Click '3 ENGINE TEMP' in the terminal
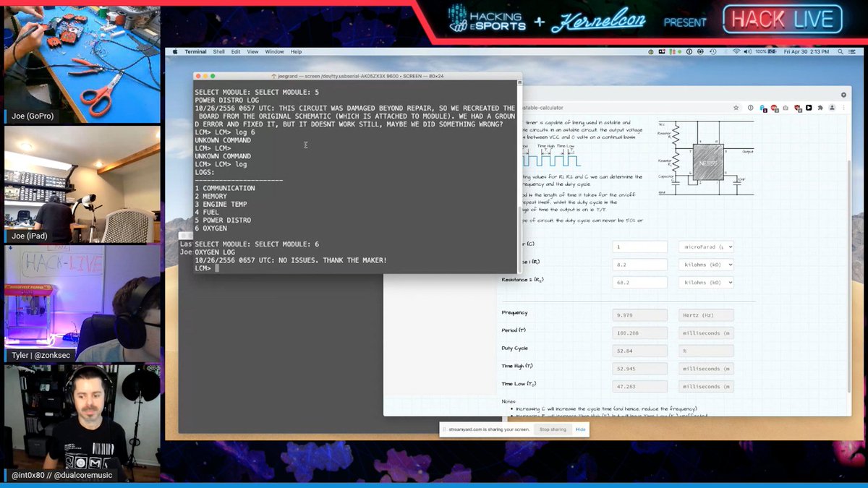Screen dimensions: 868x488 (x=221, y=205)
